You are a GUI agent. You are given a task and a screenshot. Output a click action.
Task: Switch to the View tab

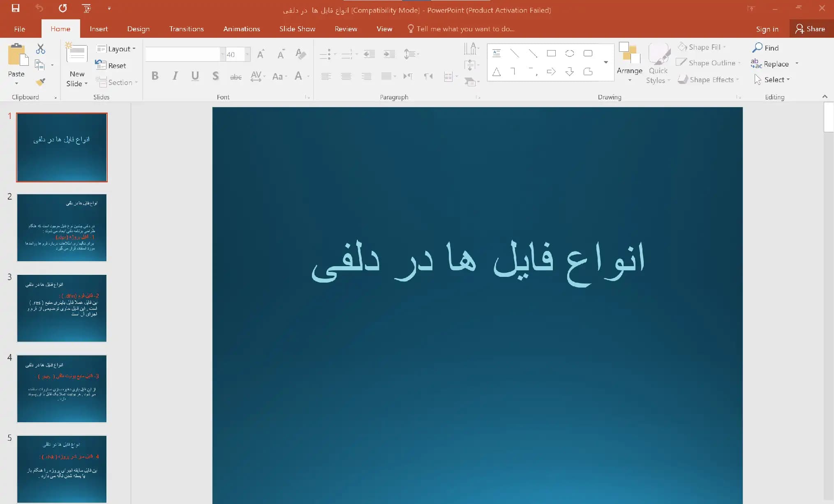pyautogui.click(x=384, y=29)
